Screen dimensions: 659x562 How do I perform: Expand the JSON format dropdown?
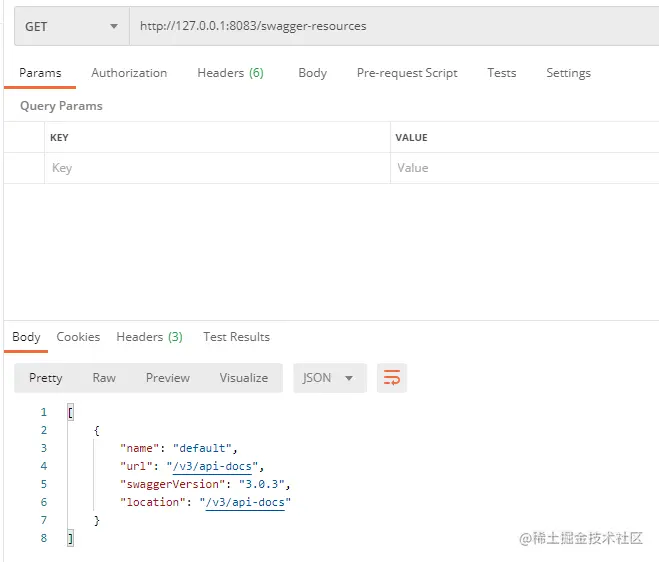tap(329, 378)
